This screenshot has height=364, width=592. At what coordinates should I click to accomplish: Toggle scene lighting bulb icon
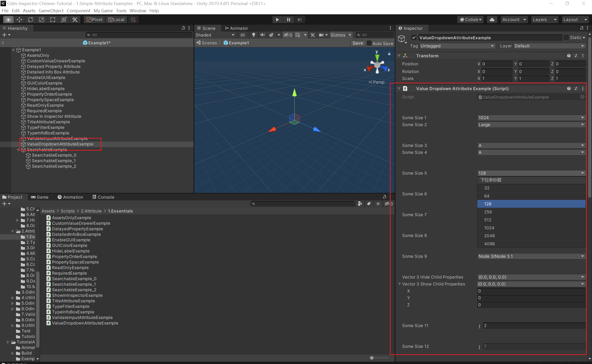(253, 35)
